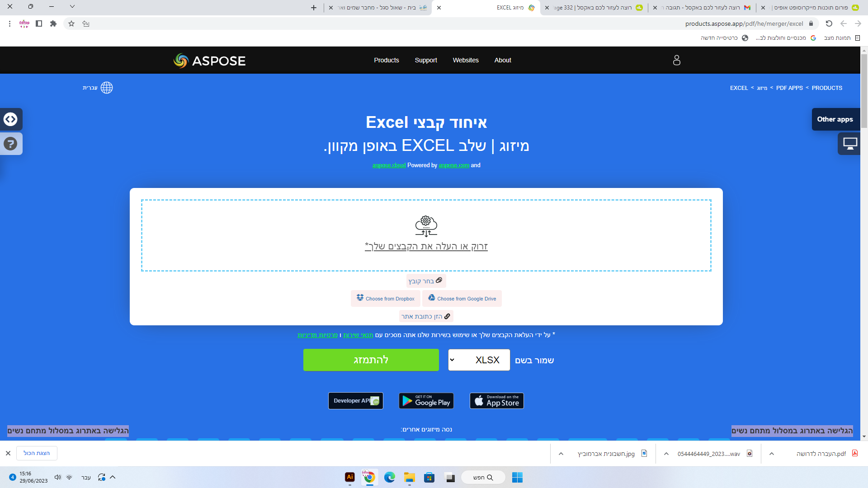Screen dimensions: 868x488
Task: Expand the tab search chevron in title bar
Action: tap(72, 7)
